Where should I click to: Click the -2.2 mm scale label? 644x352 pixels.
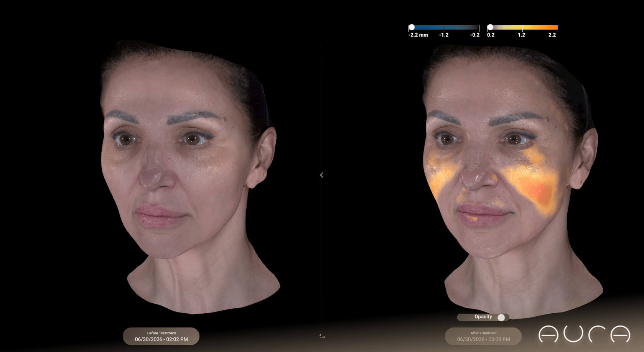pos(418,35)
